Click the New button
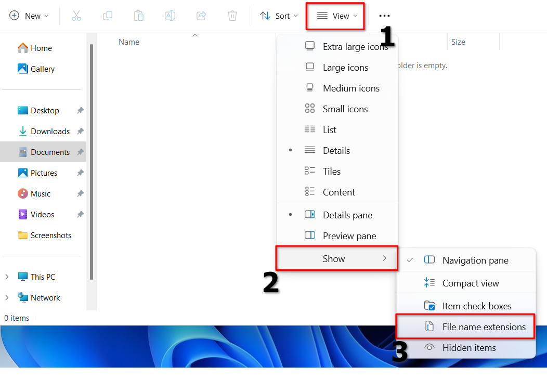Screen dimensions: 547x392 pos(29,16)
